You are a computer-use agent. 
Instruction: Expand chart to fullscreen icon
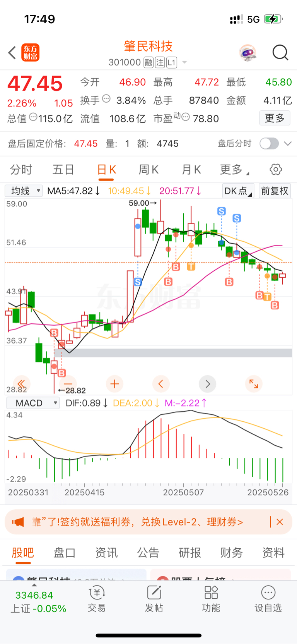coord(254,384)
